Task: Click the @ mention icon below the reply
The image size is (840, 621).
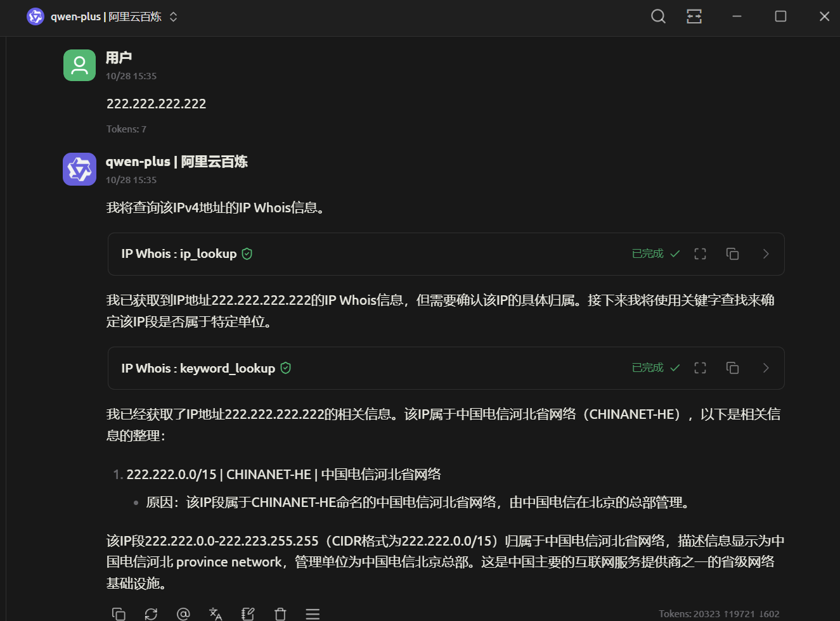Action: (184, 613)
